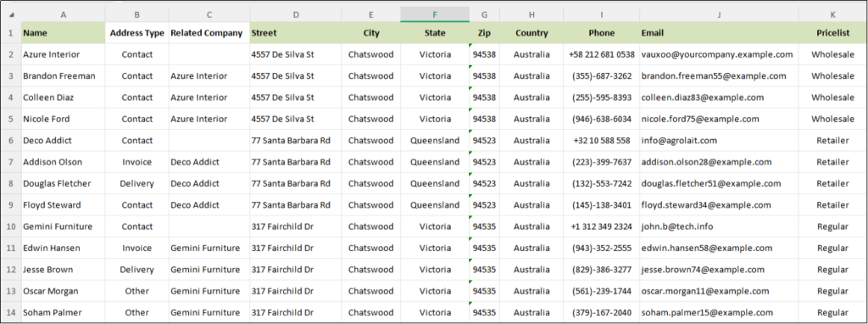
Task: Select the Edwin Hansen cell
Action: click(63, 249)
